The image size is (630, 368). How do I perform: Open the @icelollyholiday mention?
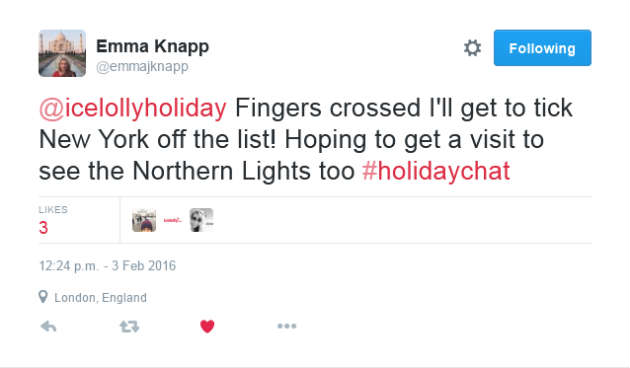pos(133,108)
